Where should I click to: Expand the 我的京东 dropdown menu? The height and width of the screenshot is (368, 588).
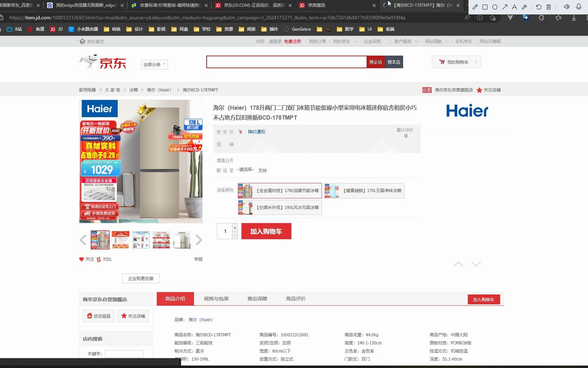click(345, 41)
